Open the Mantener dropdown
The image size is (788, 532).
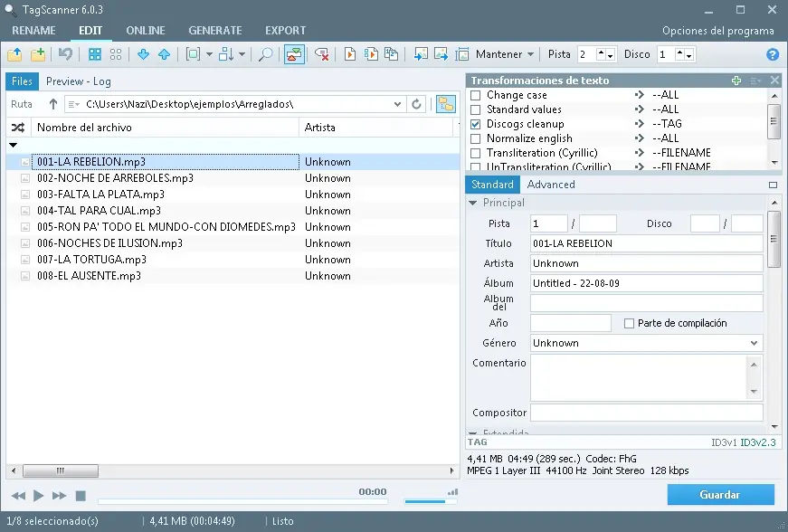(x=531, y=54)
